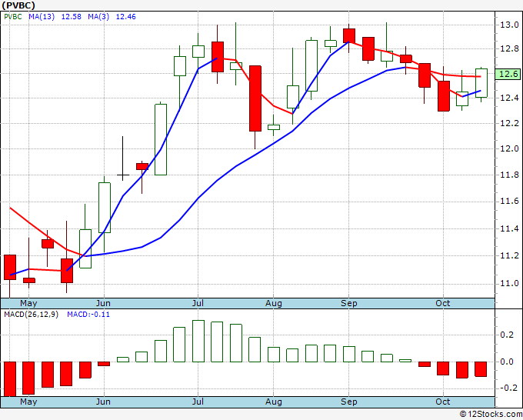Pick Jul on the MACD panel time axis
The image size is (523, 420).
click(198, 402)
